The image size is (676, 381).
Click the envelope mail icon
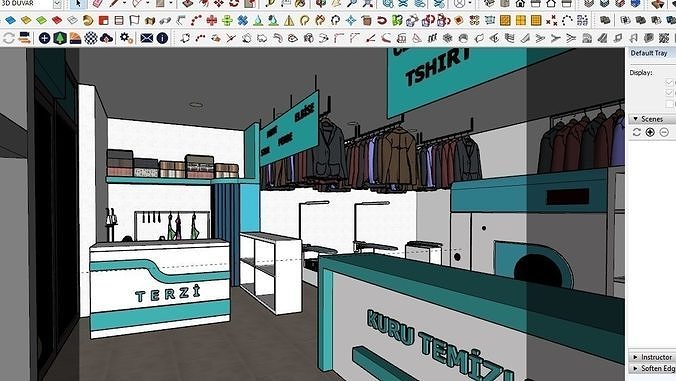pos(147,38)
